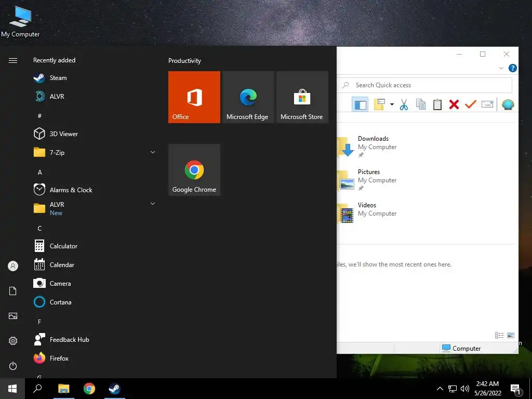Open the Camera app
The width and height of the screenshot is (532, 399).
(x=95, y=283)
